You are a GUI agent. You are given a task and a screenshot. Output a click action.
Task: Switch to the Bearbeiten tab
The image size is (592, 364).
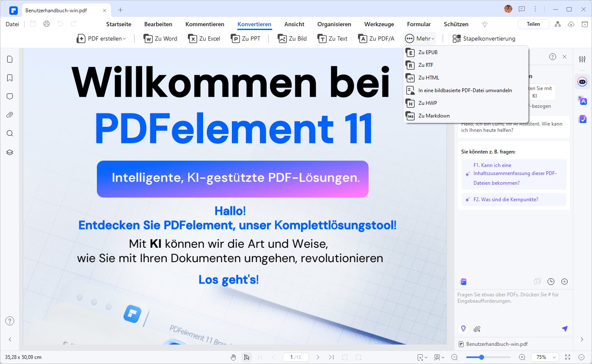(158, 25)
